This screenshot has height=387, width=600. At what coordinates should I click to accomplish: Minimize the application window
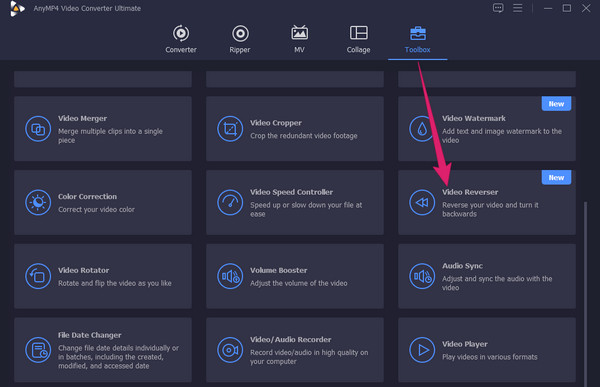click(x=548, y=8)
